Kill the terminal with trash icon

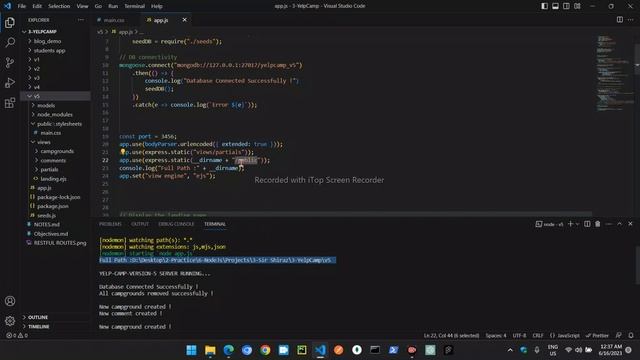pos(598,224)
